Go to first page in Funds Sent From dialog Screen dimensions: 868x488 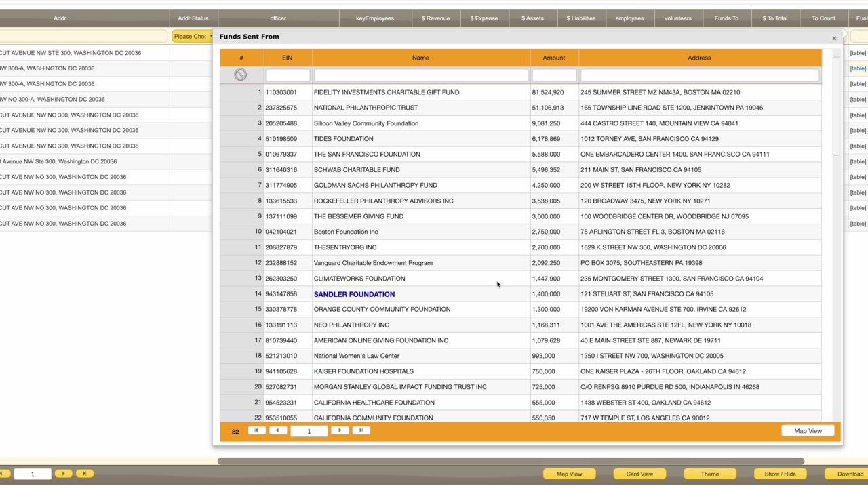coord(256,430)
